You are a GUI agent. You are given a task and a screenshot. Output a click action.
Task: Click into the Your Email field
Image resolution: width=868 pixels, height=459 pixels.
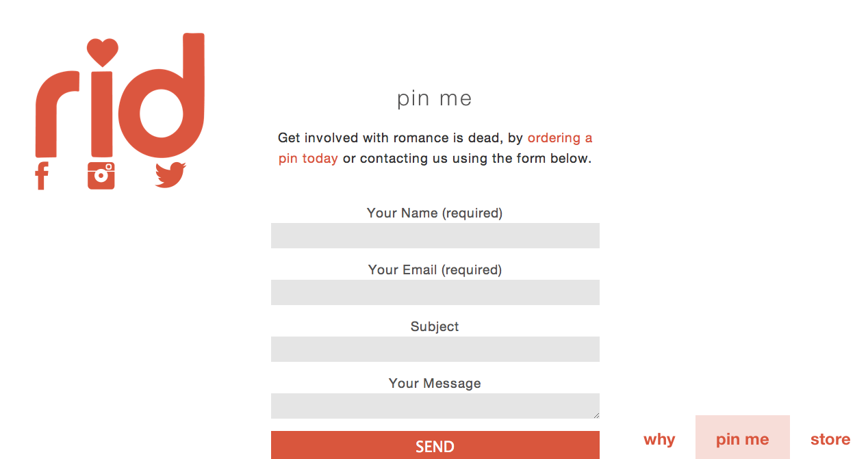(x=435, y=292)
